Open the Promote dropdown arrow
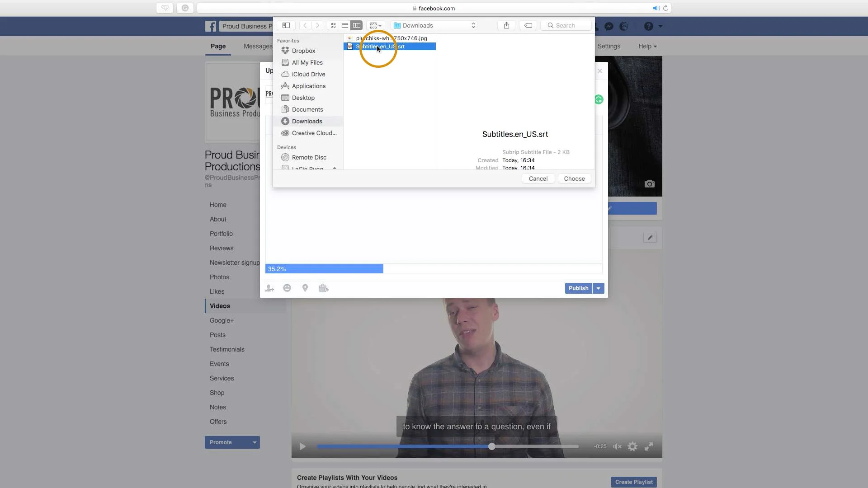The height and width of the screenshot is (488, 868). click(x=255, y=442)
